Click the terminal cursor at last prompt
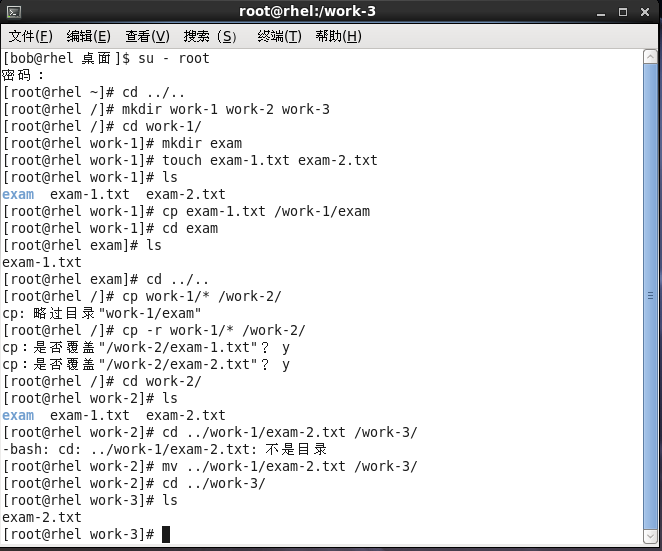662x551 pixels. coord(166,535)
